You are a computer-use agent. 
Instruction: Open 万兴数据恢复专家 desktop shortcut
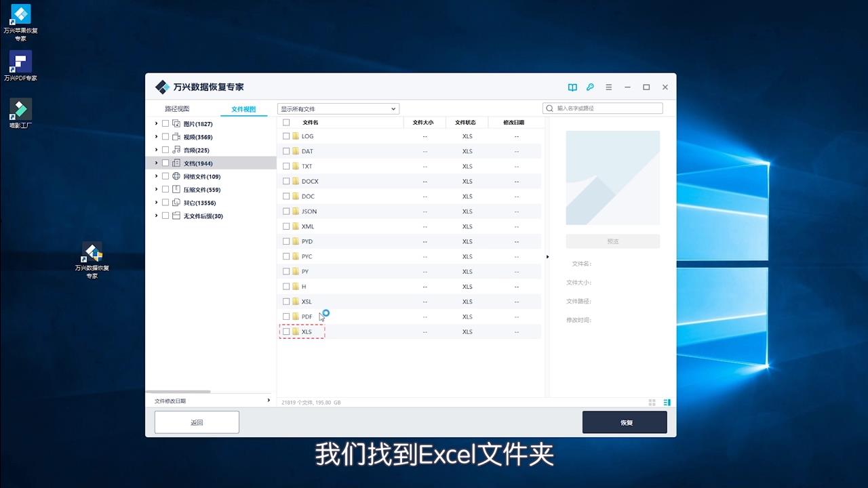(92, 261)
